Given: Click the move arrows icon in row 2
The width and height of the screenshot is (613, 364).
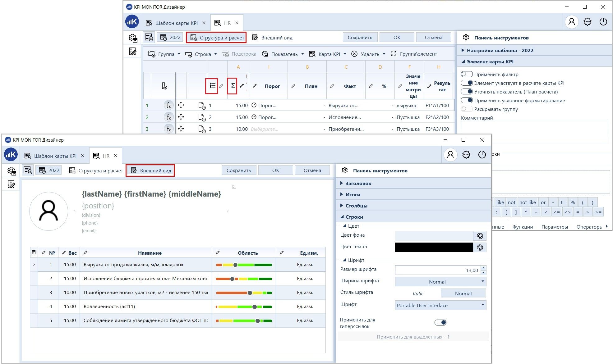Looking at the screenshot, I should tap(181, 117).
